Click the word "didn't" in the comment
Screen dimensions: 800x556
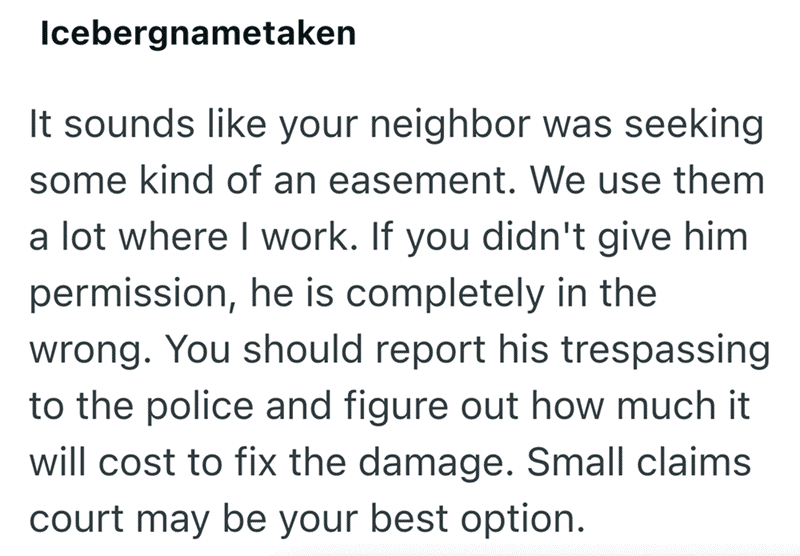click(x=534, y=237)
